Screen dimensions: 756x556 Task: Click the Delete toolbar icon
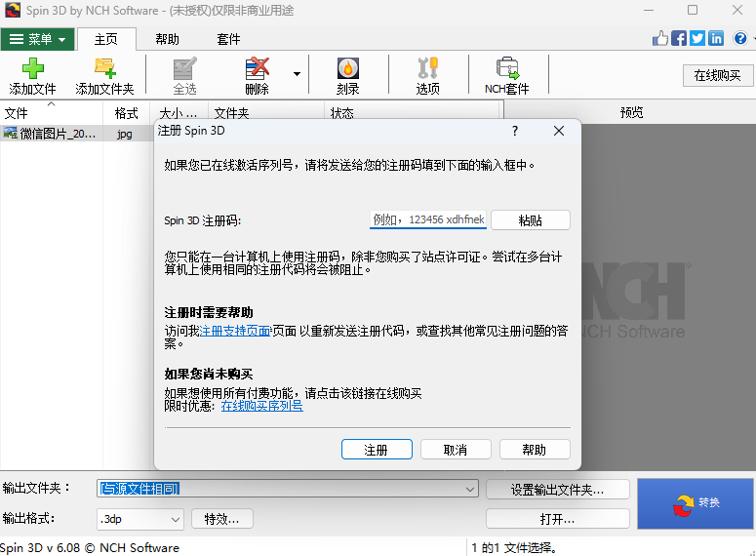[257, 68]
